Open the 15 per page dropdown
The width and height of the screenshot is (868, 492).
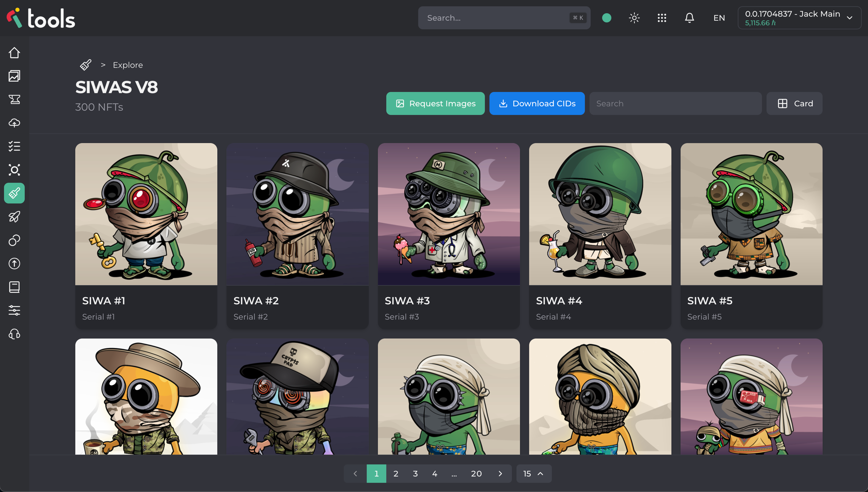533,474
